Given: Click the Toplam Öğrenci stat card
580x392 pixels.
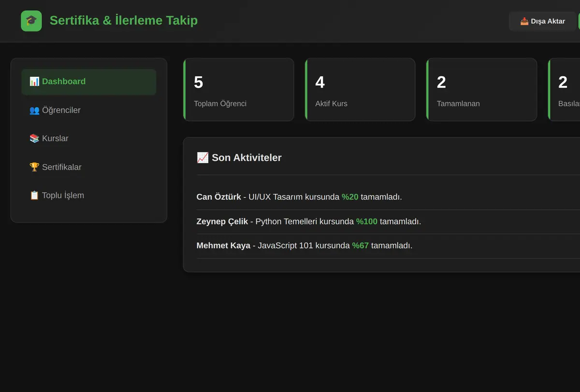Looking at the screenshot, I should point(239,89).
